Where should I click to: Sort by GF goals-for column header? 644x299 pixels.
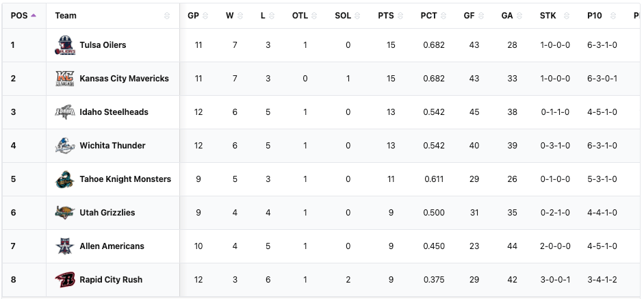click(469, 15)
